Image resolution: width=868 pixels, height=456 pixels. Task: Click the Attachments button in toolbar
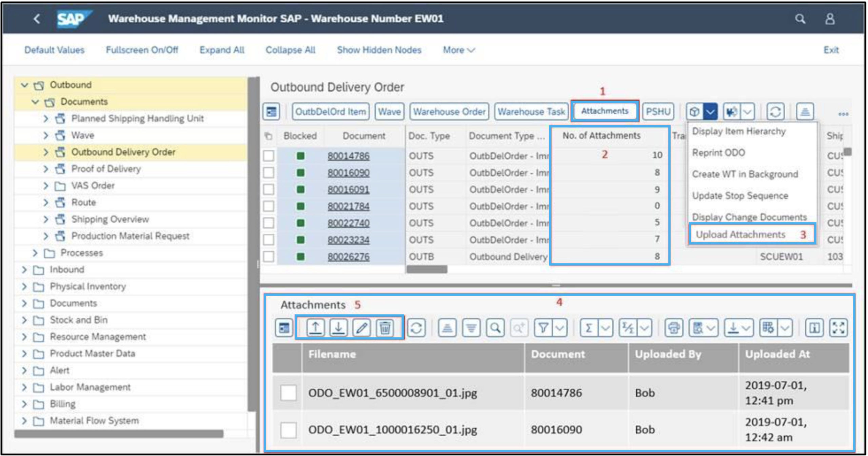pyautogui.click(x=605, y=111)
